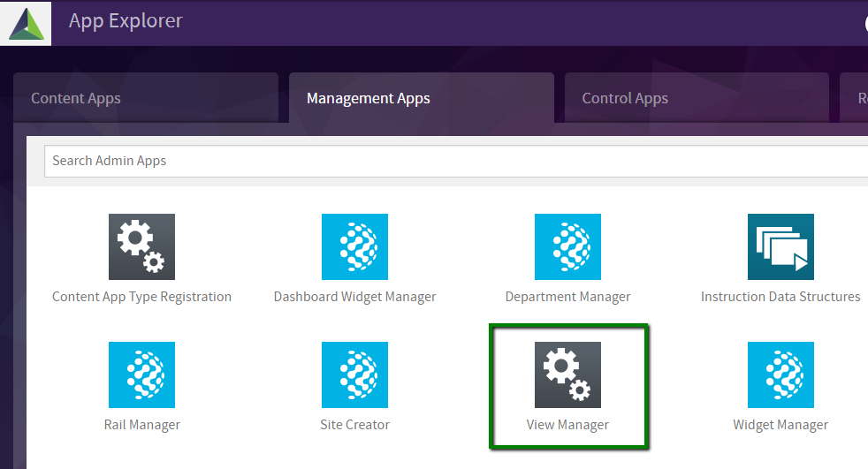868x469 pixels.
Task: Click the App Explorer header title
Action: (x=126, y=21)
